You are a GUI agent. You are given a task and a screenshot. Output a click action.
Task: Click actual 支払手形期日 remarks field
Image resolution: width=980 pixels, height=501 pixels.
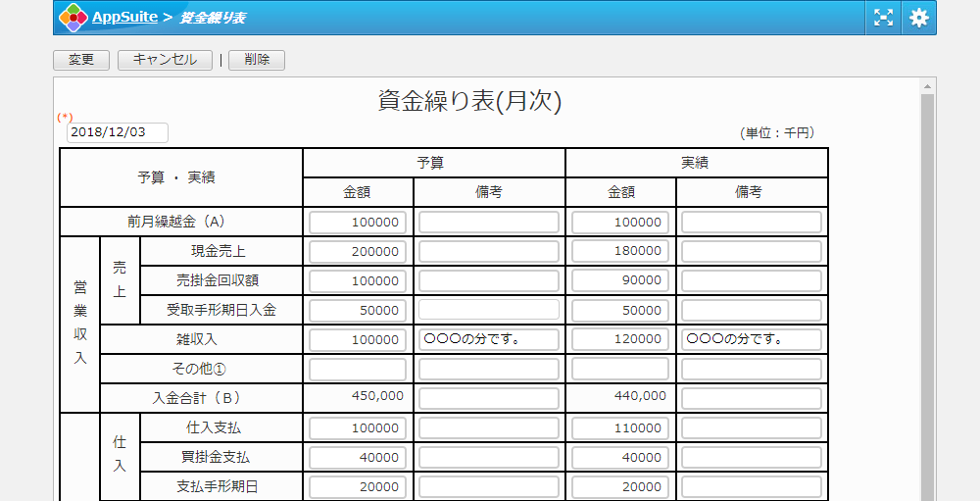click(752, 487)
